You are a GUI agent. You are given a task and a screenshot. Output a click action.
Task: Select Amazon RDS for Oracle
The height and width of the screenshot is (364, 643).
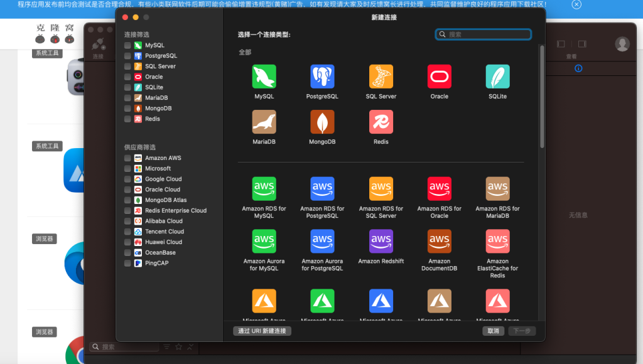pos(439,188)
